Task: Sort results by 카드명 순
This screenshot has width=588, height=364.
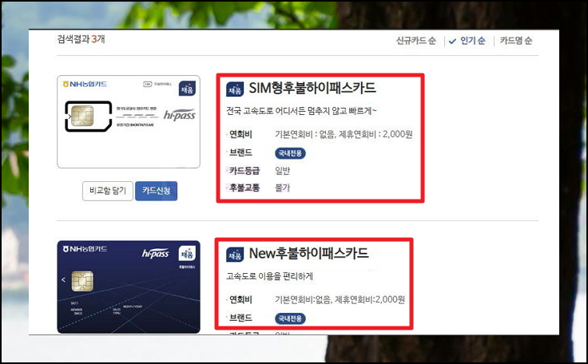Action: tap(515, 41)
